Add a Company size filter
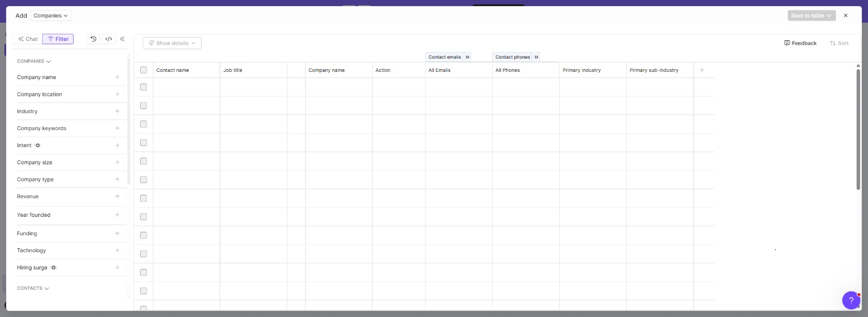Screen dimensions: 868x317 click(117, 162)
